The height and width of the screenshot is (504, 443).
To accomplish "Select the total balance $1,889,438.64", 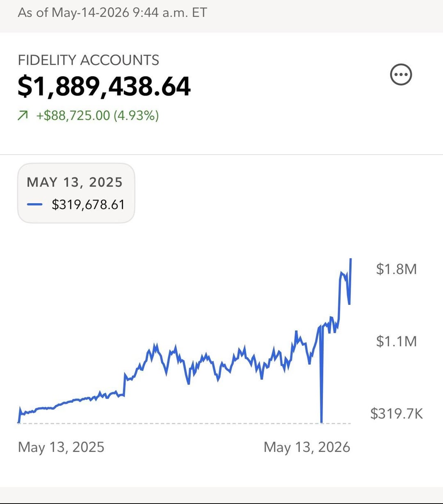I will coord(104,87).
